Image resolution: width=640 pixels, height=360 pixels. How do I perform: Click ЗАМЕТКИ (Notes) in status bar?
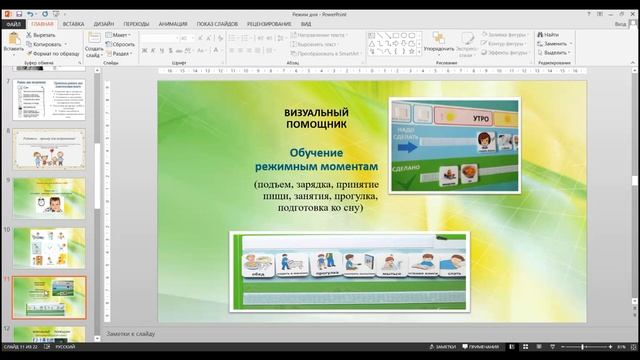442,347
